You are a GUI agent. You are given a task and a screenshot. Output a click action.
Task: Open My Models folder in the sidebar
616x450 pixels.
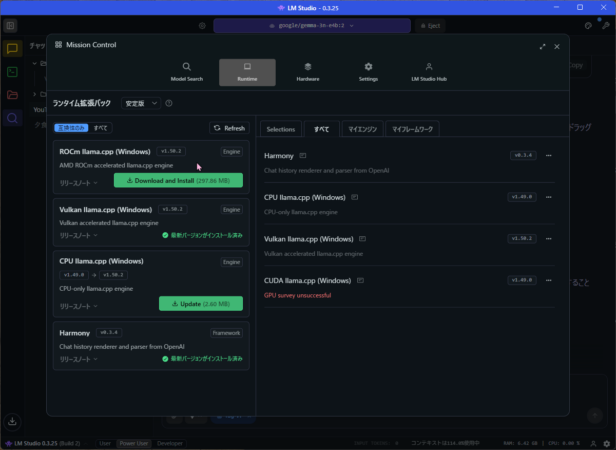[x=12, y=95]
